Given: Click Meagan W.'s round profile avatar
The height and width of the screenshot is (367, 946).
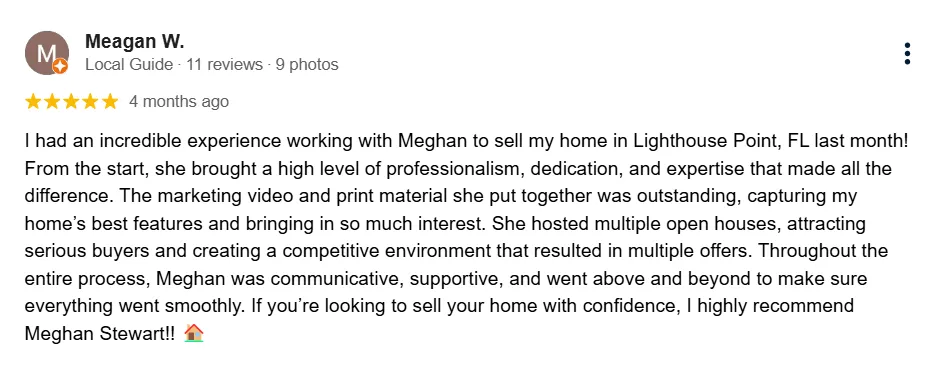Looking at the screenshot, I should click(46, 53).
